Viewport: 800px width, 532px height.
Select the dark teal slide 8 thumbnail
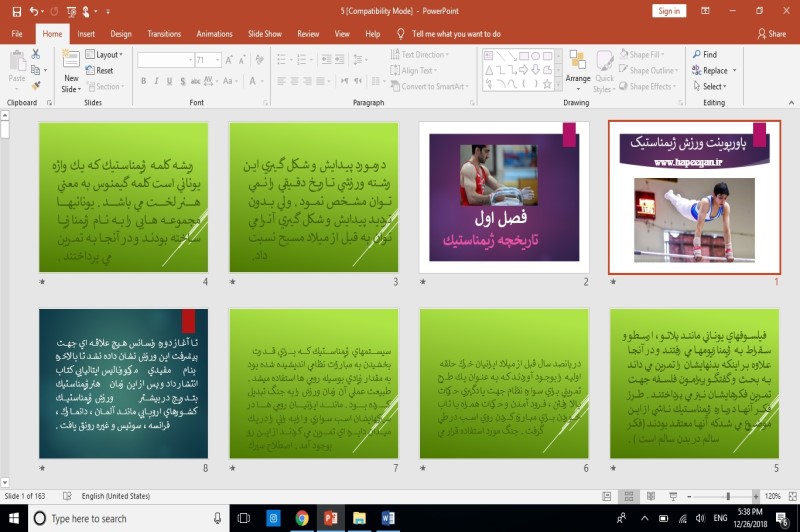click(123, 383)
